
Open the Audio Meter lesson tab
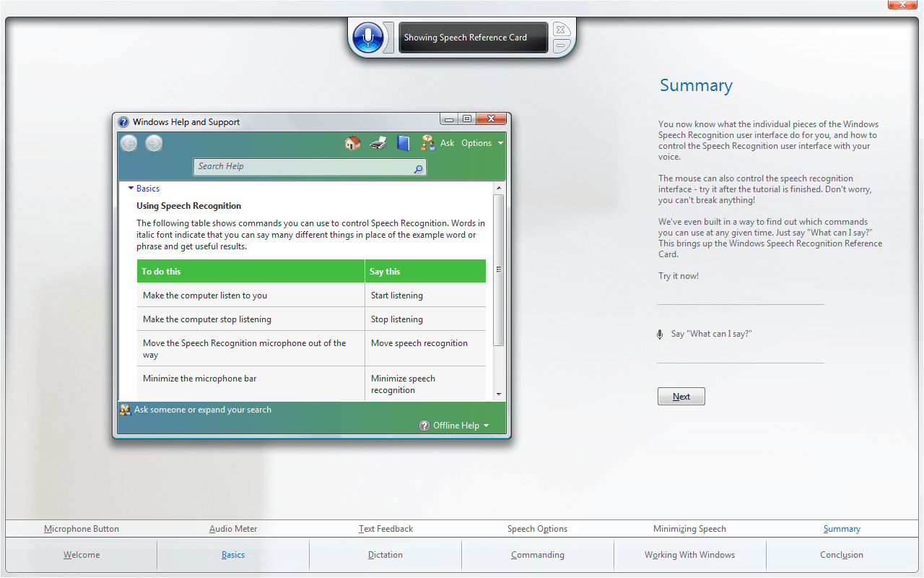[233, 529]
